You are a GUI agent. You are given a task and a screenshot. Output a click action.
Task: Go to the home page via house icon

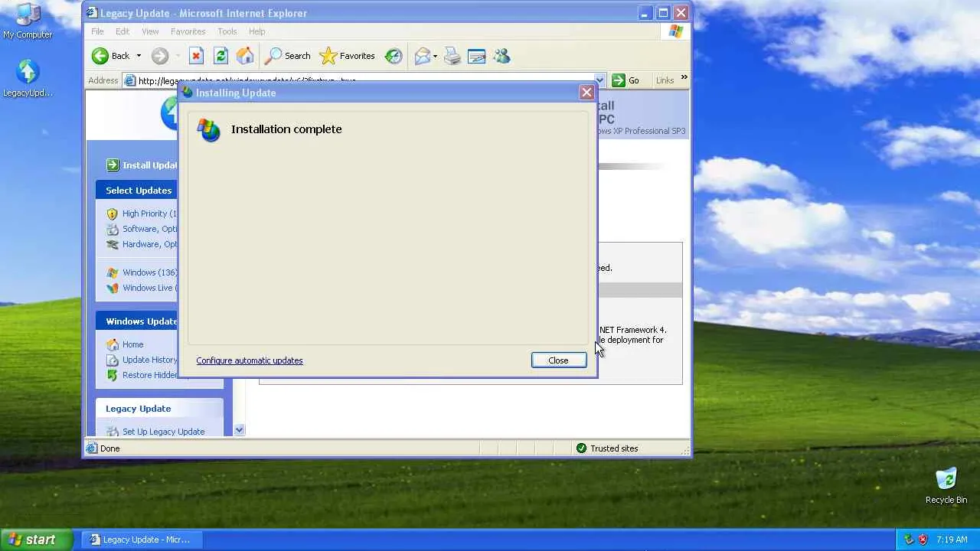(245, 56)
